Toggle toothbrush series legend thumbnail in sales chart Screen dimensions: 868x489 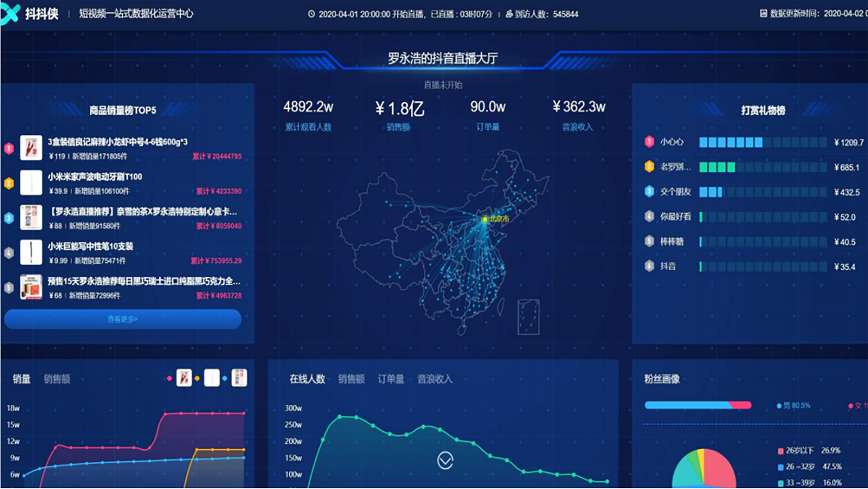(x=212, y=378)
